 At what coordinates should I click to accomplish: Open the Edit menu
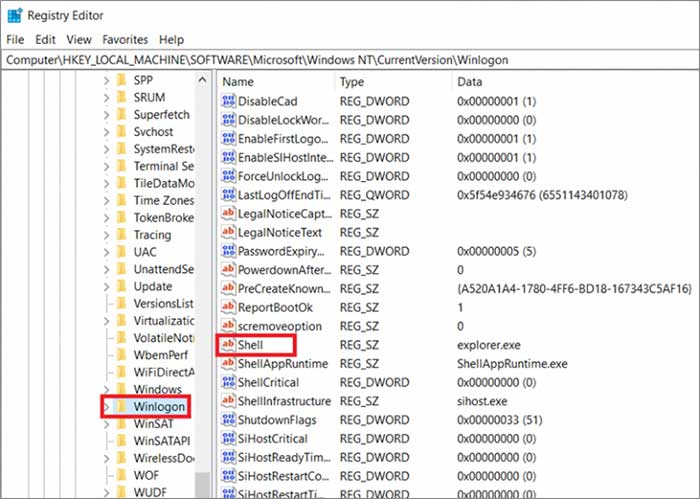coord(45,40)
